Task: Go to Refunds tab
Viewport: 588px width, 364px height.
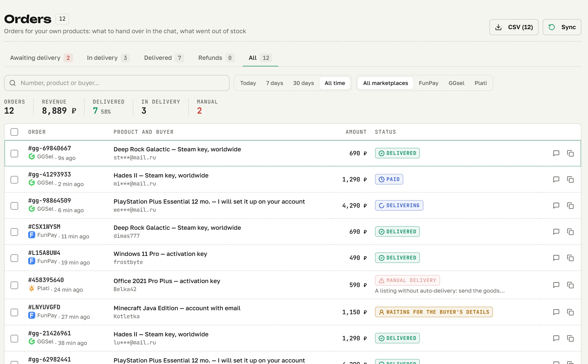Action: [216, 58]
